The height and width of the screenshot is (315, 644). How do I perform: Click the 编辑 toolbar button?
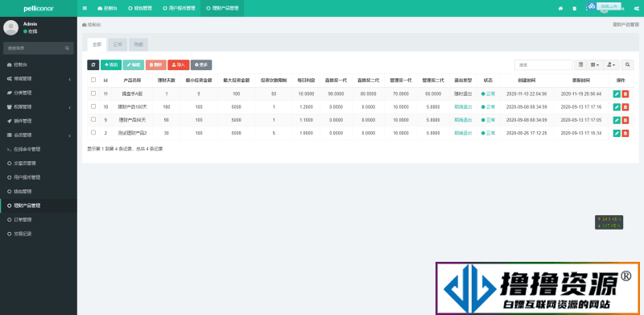click(134, 64)
